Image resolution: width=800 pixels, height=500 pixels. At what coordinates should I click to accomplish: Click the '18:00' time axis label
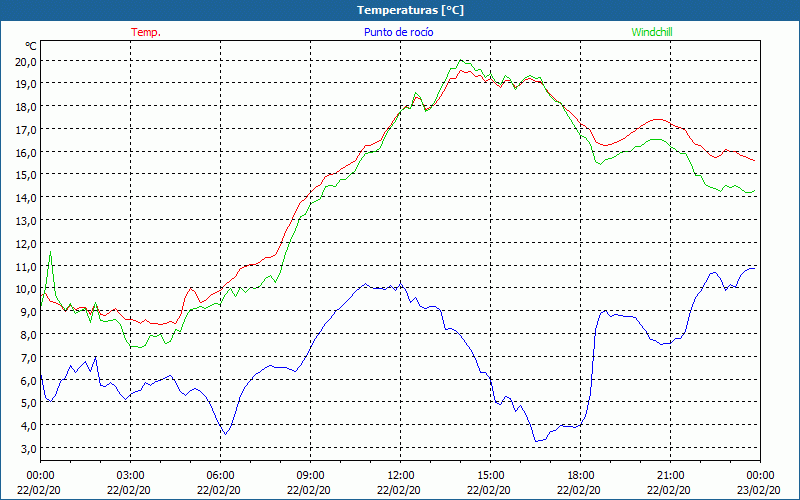pyautogui.click(x=581, y=476)
